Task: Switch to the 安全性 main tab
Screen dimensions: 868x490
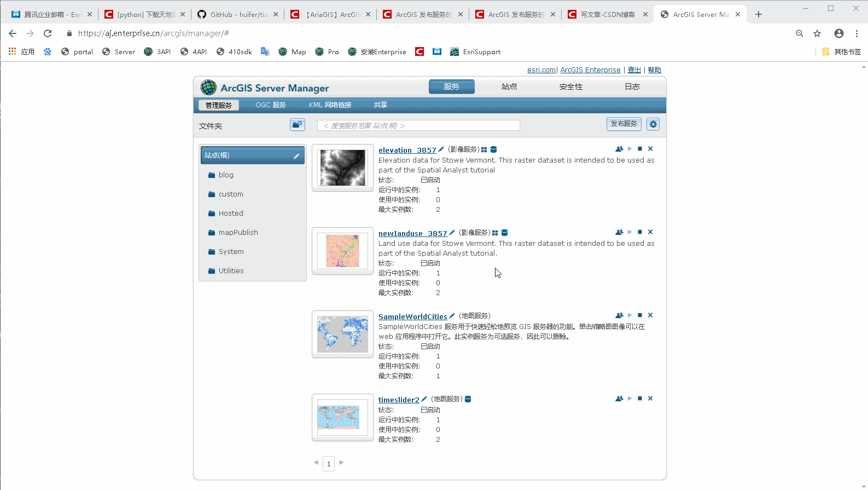Action: point(571,87)
